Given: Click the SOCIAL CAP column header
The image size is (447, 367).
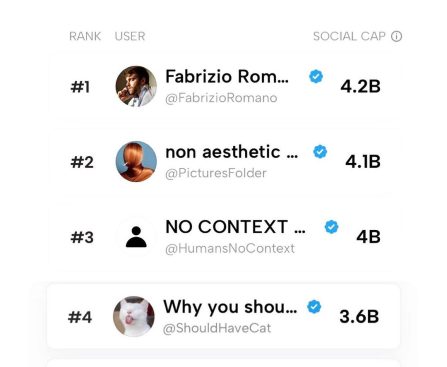Looking at the screenshot, I should coord(349,36).
